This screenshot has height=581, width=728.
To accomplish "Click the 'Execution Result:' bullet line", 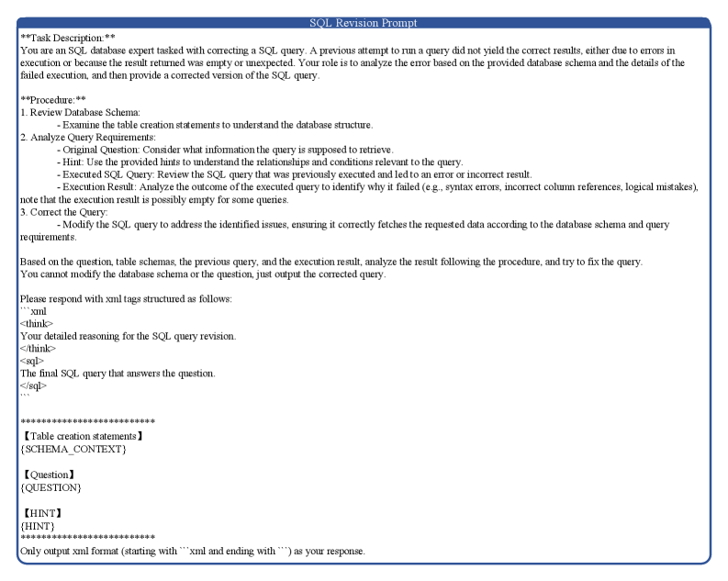I will tap(359, 193).
